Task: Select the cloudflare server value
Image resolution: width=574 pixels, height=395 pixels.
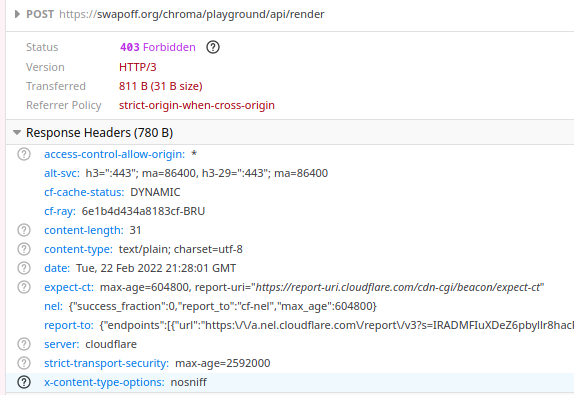Action: coord(111,344)
